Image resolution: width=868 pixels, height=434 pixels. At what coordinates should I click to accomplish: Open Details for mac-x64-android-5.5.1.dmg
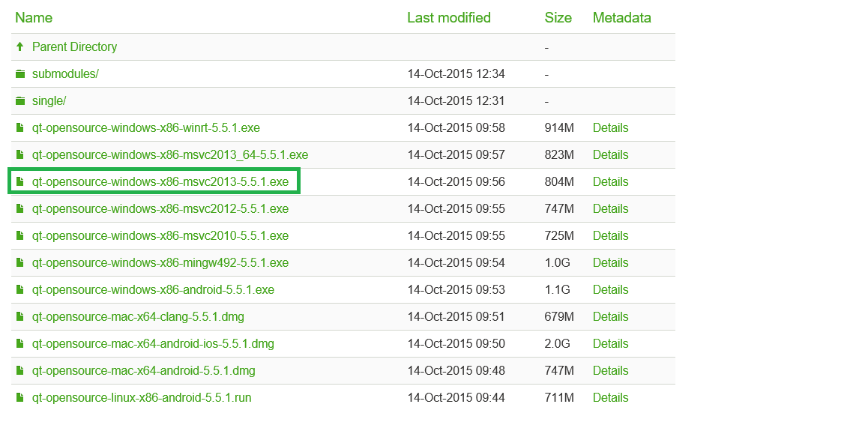coord(610,371)
